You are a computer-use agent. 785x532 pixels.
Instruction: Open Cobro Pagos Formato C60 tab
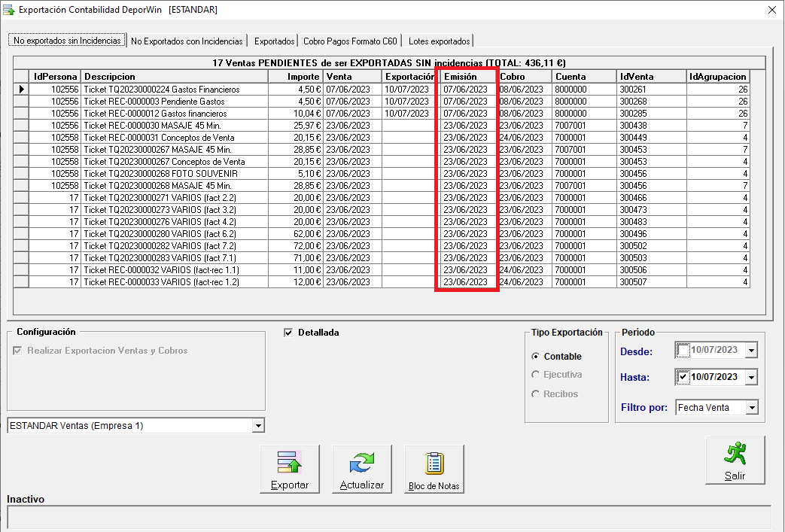tap(350, 41)
